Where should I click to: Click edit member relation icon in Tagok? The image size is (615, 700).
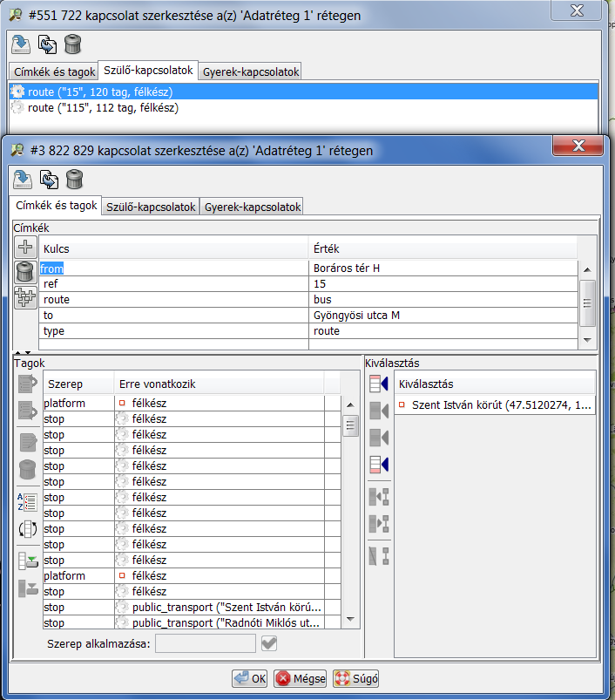[28, 443]
